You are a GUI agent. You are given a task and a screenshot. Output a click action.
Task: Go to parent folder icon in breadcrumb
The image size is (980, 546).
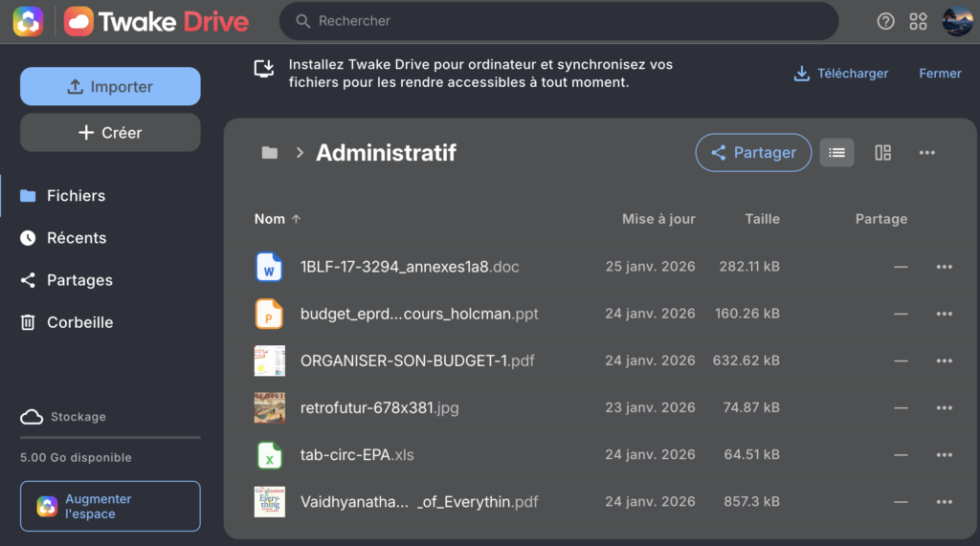(270, 153)
